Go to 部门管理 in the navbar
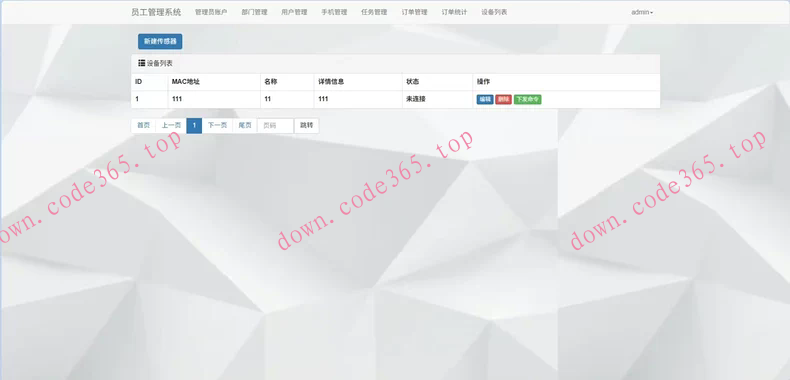The image size is (790, 380). 254,12
